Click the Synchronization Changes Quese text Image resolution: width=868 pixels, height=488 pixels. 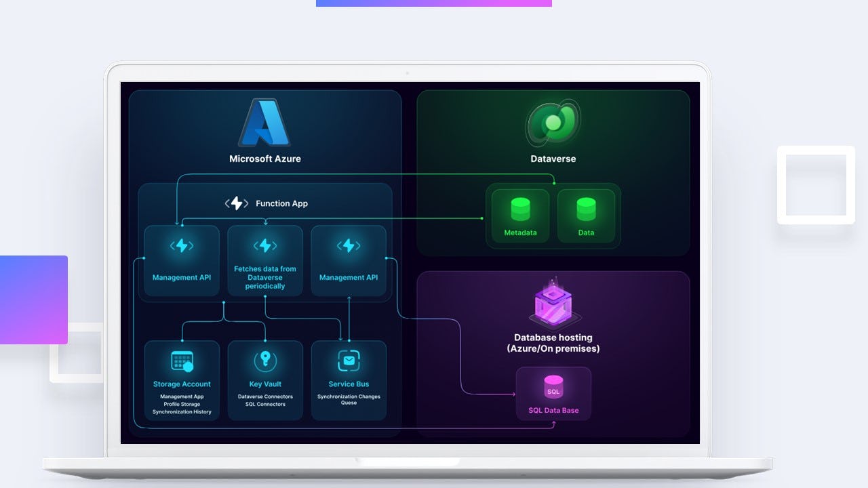click(349, 400)
